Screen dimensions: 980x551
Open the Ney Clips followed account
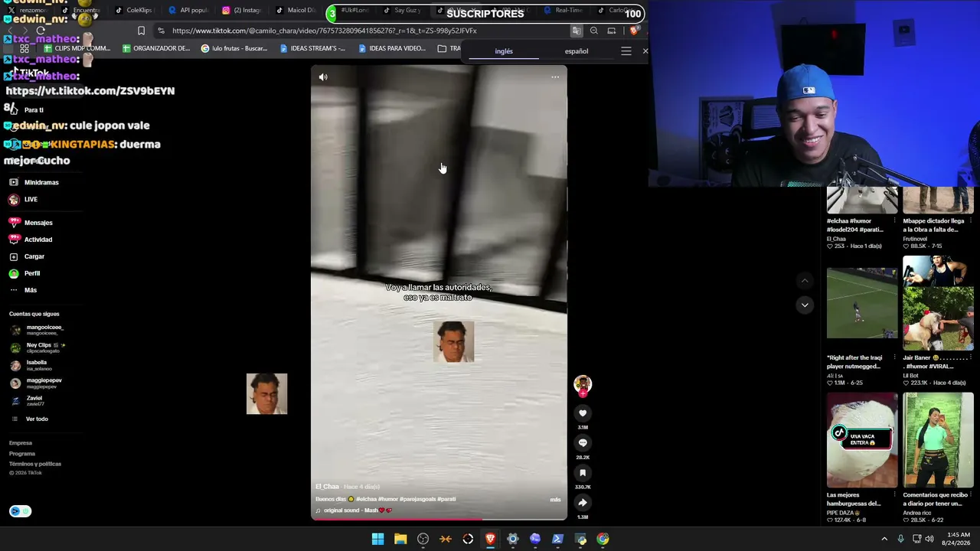[x=38, y=347]
